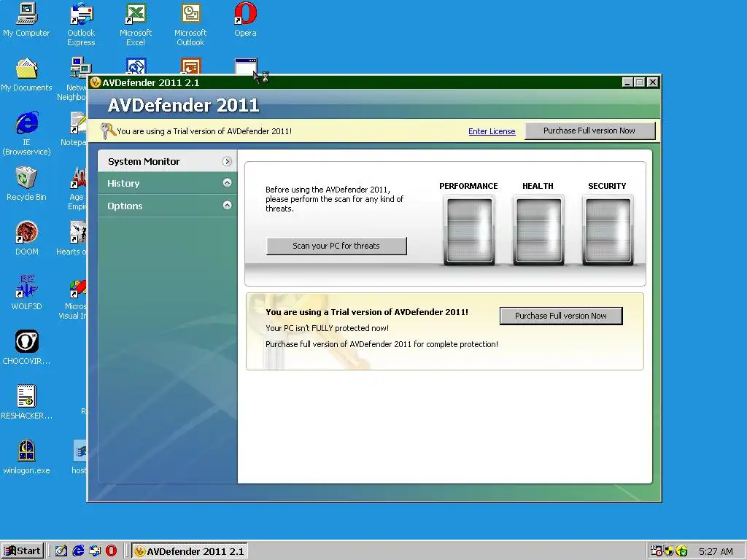
Task: Click the WOLF3D desktop shortcut
Action: 27,293
